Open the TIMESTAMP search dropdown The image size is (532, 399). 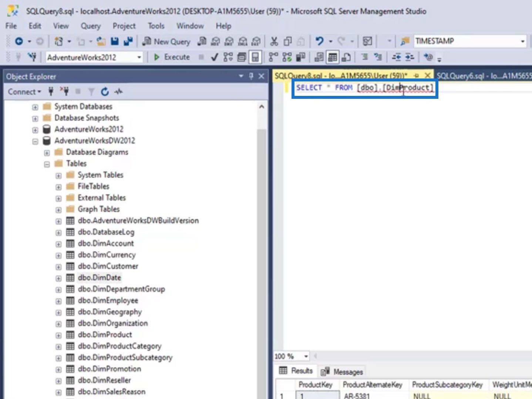pos(522,41)
